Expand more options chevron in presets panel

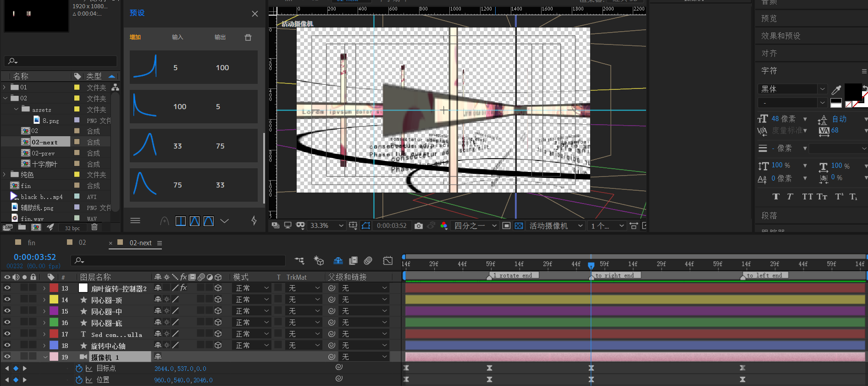tap(225, 221)
